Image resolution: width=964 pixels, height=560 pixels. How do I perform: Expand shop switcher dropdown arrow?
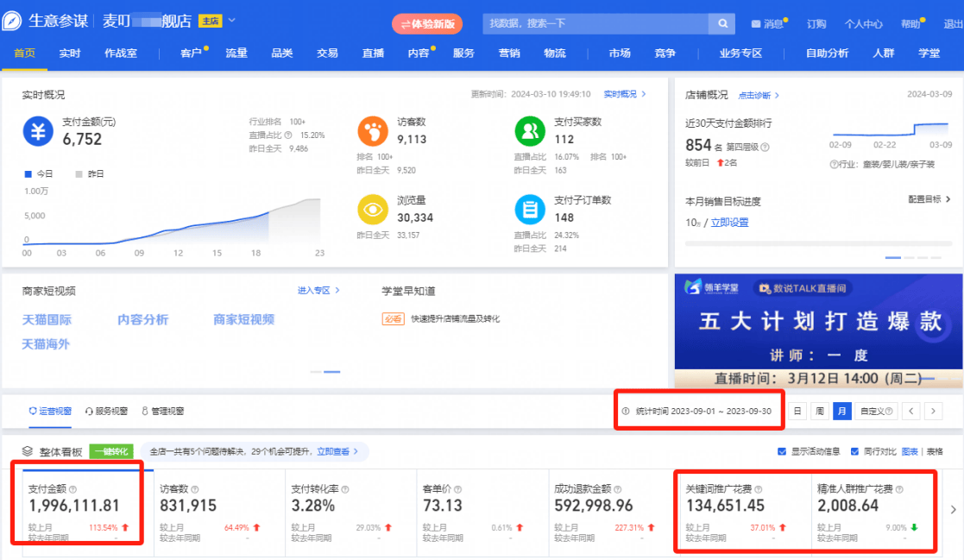pyautogui.click(x=232, y=21)
